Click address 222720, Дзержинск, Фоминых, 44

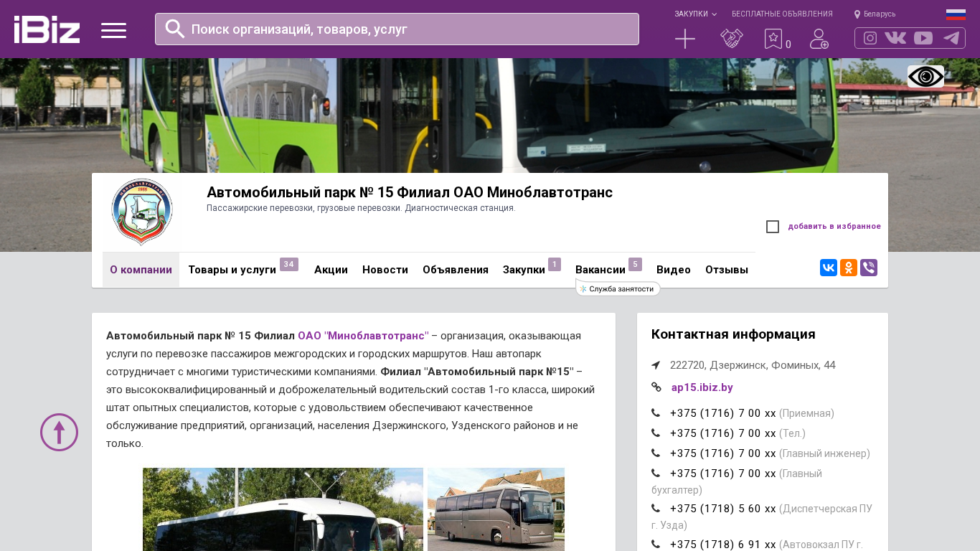(x=753, y=365)
